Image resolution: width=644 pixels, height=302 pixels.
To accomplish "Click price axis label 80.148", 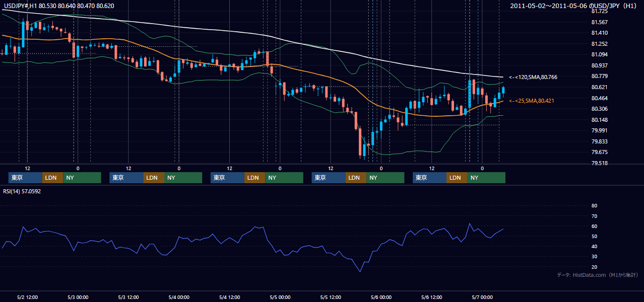I will click(599, 120).
